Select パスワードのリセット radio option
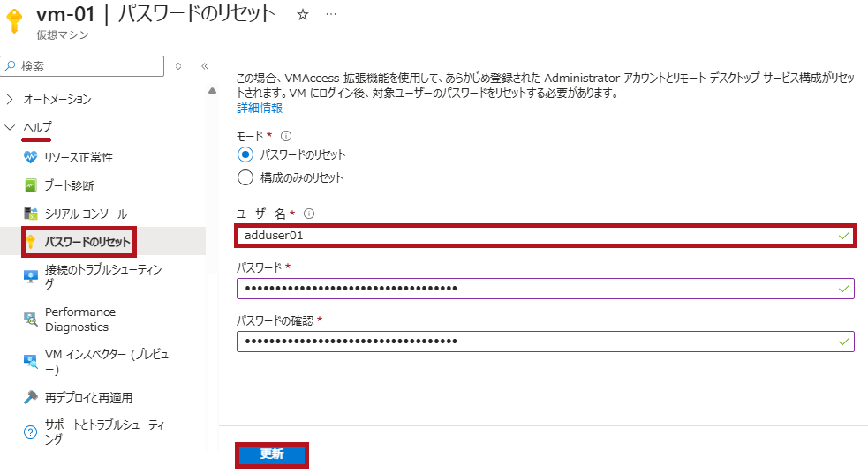Image resolution: width=868 pixels, height=474 pixels. [245, 154]
